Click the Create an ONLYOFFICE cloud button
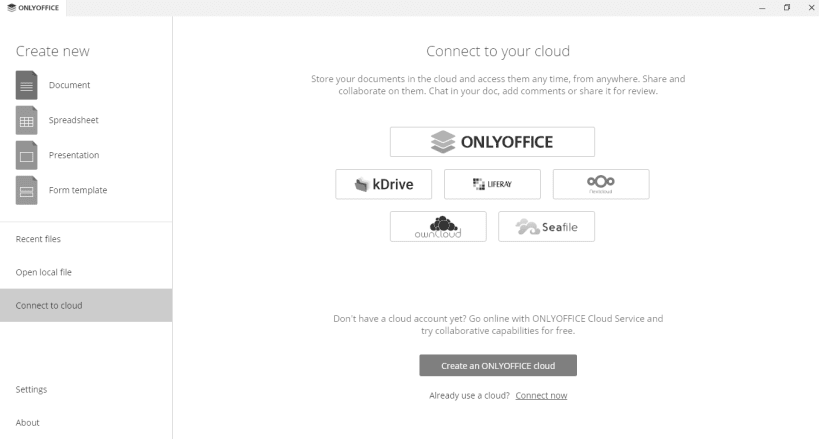The width and height of the screenshot is (819, 439). [x=498, y=365]
